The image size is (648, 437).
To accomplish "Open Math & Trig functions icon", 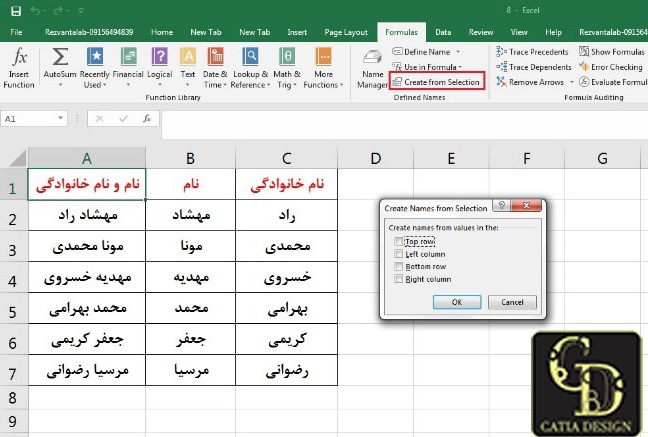I will [x=287, y=57].
